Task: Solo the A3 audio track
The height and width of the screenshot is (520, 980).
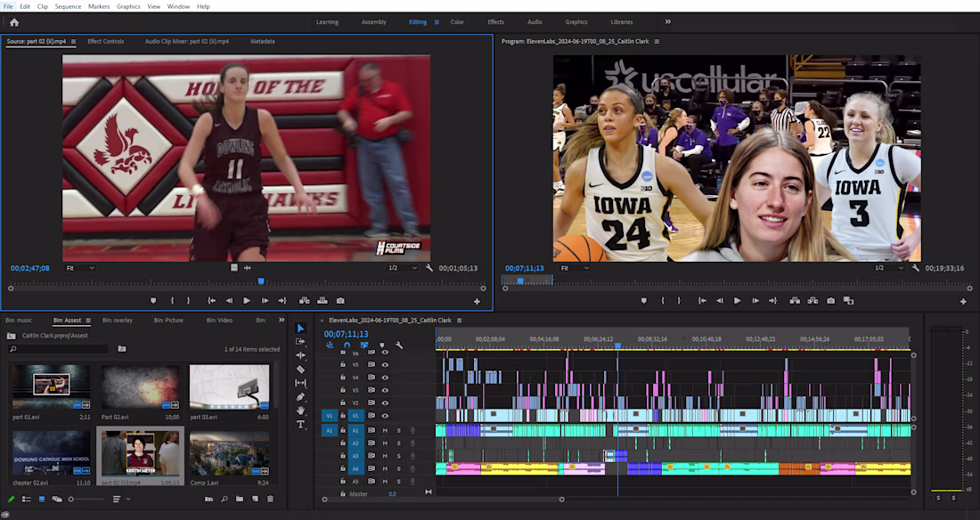Action: coord(399,456)
